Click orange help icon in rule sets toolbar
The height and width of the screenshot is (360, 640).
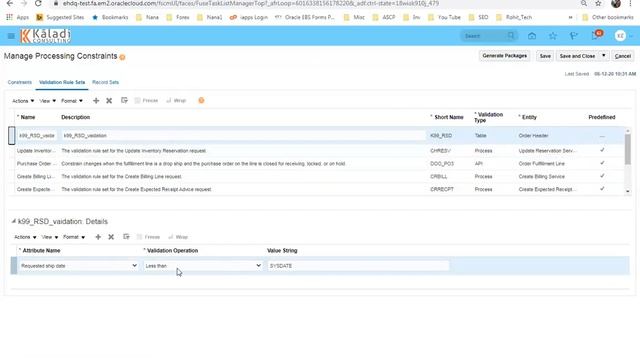point(201,100)
